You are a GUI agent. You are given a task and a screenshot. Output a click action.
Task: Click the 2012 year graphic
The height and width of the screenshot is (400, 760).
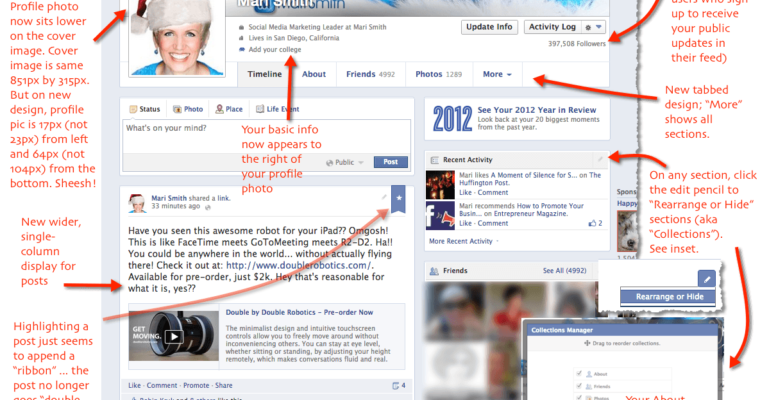tap(452, 119)
